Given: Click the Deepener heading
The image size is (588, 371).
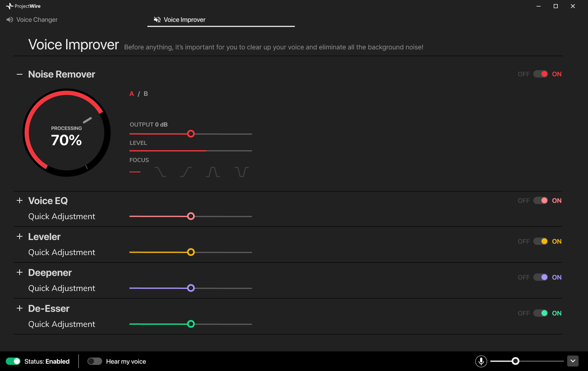Looking at the screenshot, I should [x=50, y=273].
